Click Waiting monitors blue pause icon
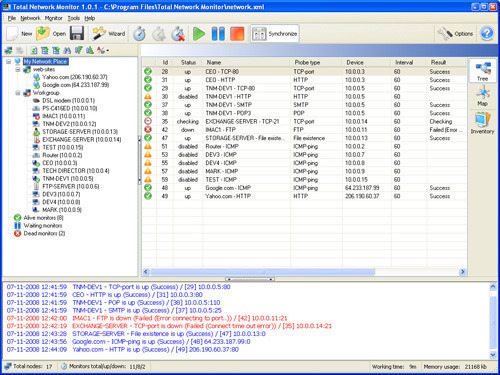The width and height of the screenshot is (500, 375). pyautogui.click(x=17, y=226)
